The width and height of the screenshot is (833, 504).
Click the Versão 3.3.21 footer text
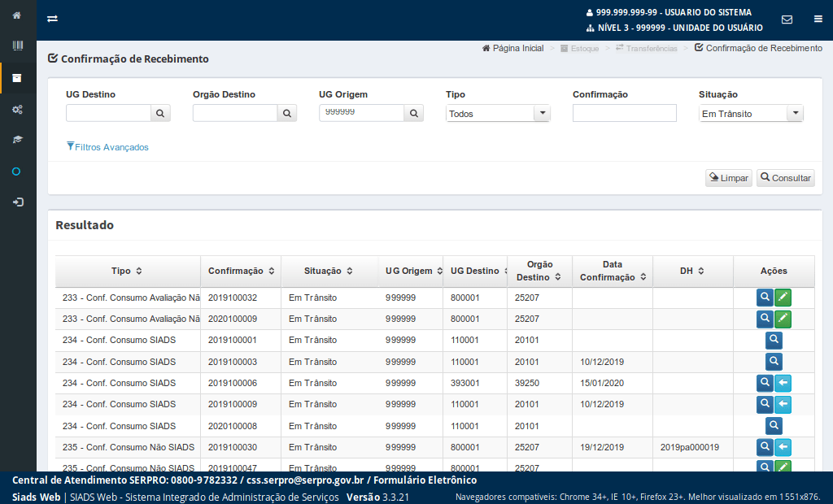tap(377, 497)
